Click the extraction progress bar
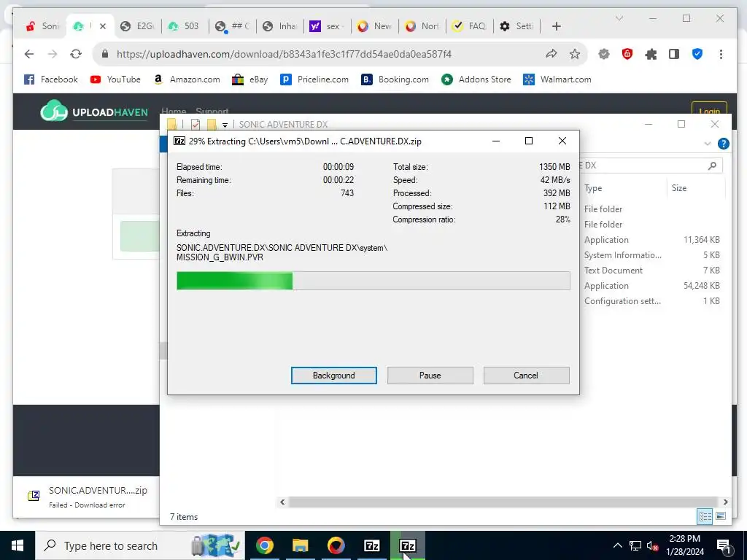This screenshot has width=747, height=560. point(373,281)
